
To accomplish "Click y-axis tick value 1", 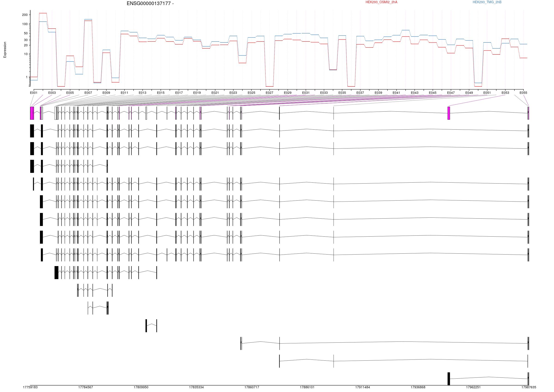I will click(x=27, y=77).
